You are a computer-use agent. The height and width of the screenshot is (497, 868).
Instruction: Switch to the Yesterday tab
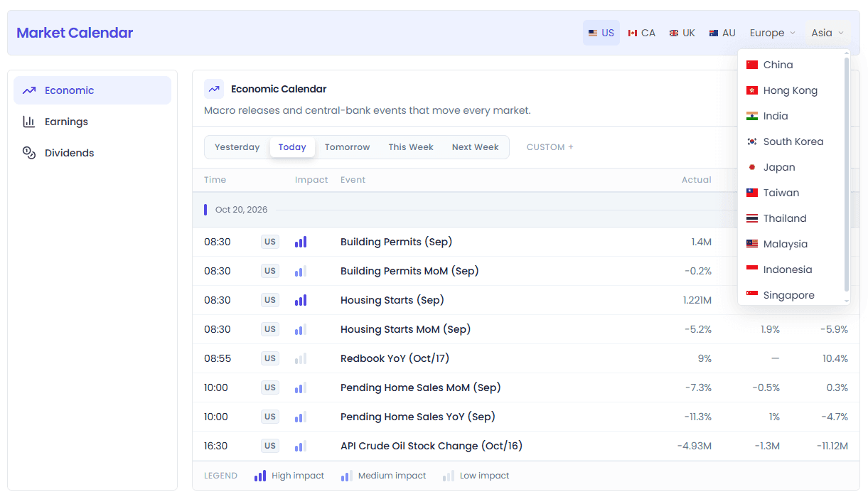tap(237, 147)
